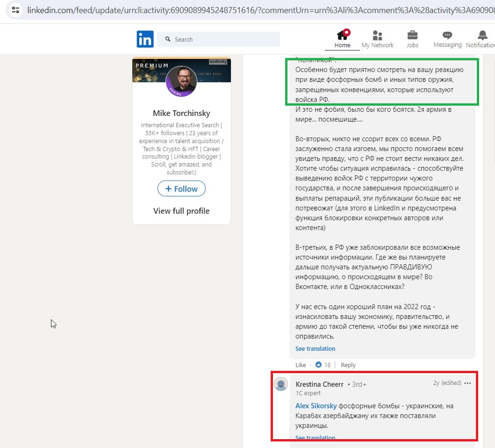495x448 pixels.
Task: See translation of the long comment
Action: [x=315, y=348]
